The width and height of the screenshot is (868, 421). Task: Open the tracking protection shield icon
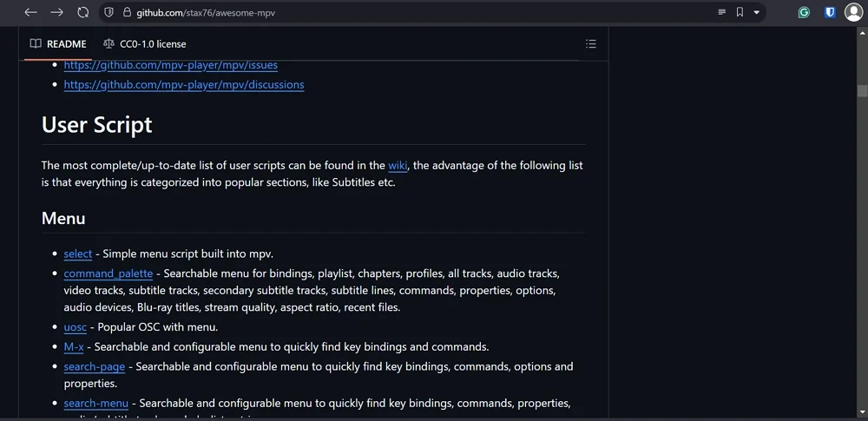[x=108, y=12]
